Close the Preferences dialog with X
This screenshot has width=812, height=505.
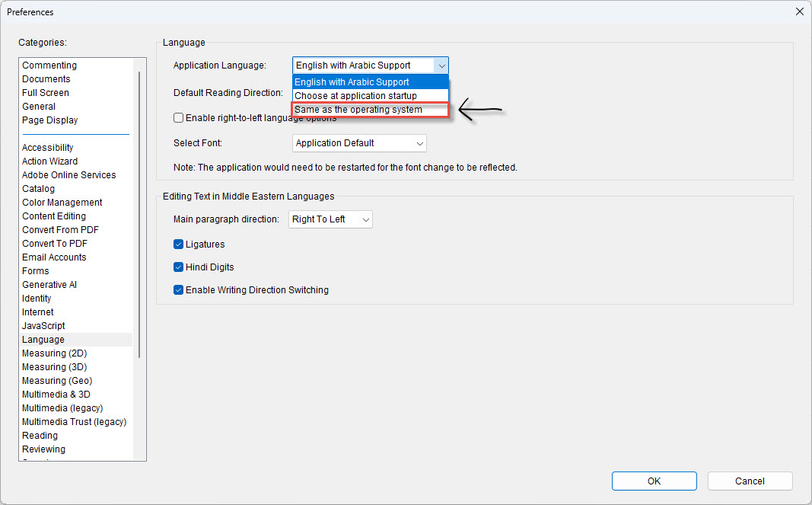pyautogui.click(x=799, y=11)
